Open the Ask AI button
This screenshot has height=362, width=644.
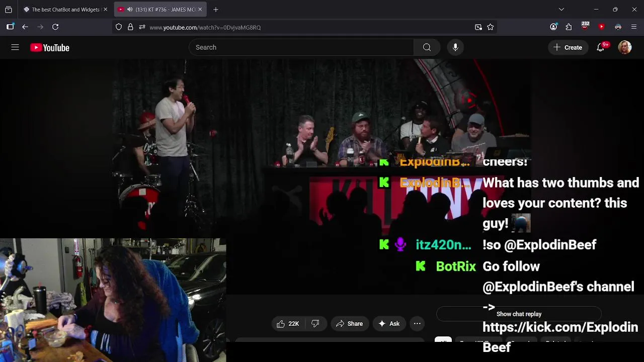click(389, 324)
